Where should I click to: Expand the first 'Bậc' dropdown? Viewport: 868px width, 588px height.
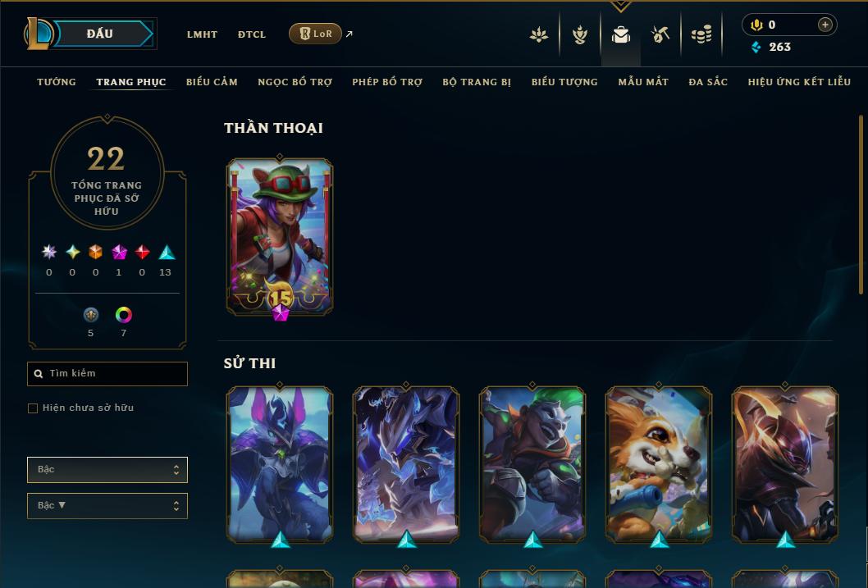[x=107, y=470]
